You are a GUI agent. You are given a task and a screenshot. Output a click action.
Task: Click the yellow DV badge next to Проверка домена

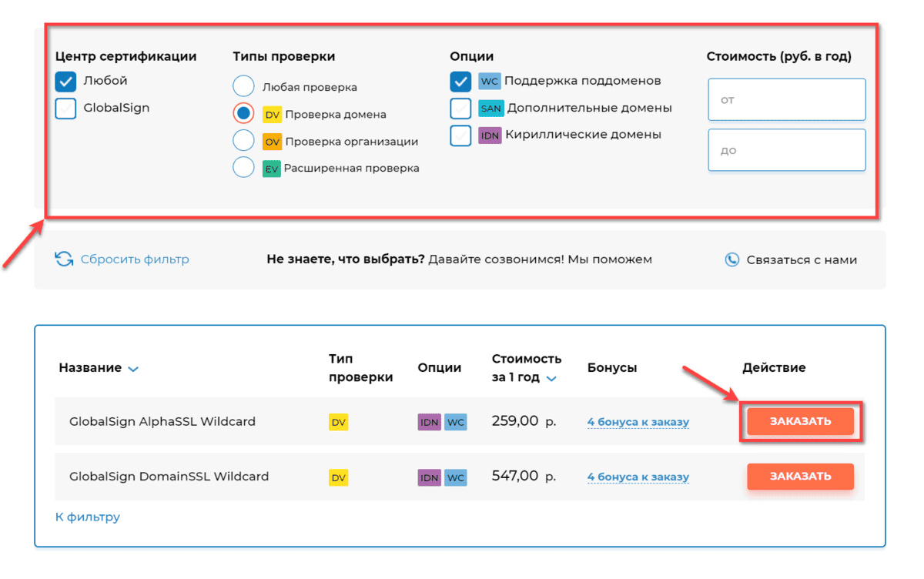(x=272, y=114)
